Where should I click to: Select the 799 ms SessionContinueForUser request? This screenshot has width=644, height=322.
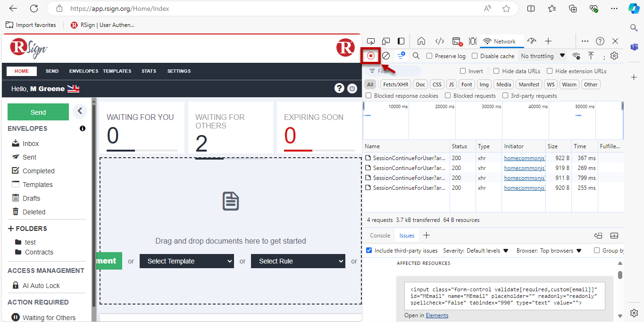click(493, 178)
